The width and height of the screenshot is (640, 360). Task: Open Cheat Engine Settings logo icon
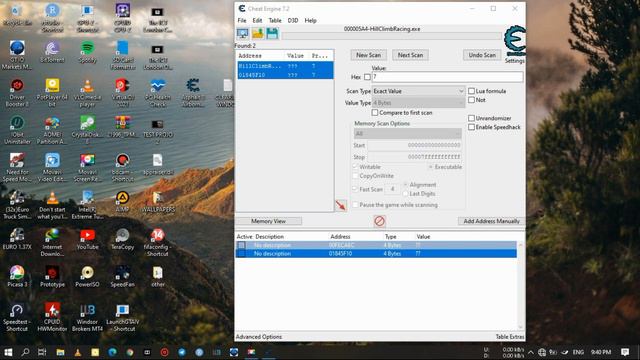coord(514,41)
